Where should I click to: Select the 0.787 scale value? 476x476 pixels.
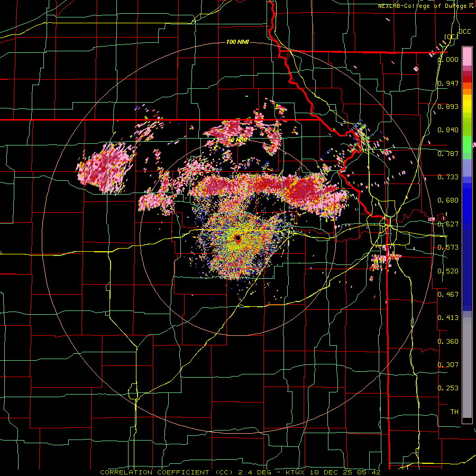448,153
